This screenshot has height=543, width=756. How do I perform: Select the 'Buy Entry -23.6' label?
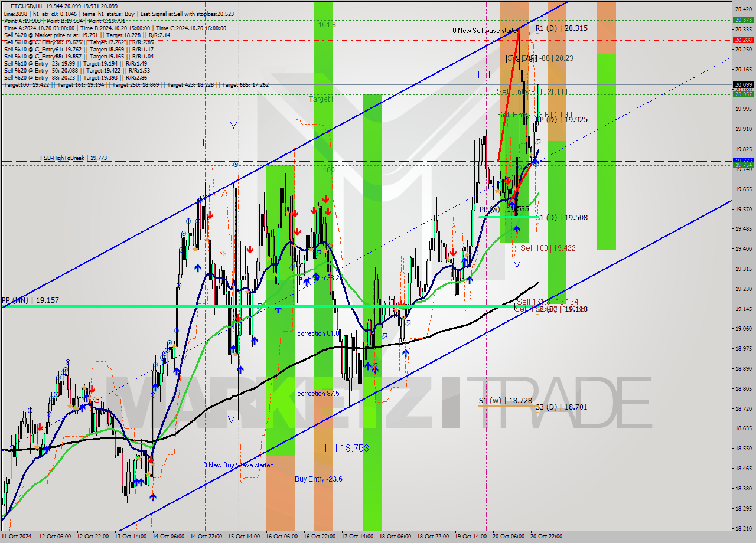(319, 479)
